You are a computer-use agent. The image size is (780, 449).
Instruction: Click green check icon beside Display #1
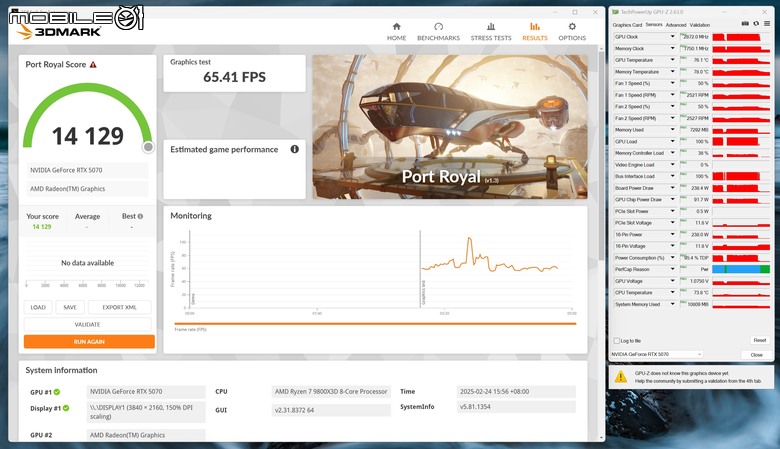(66, 408)
